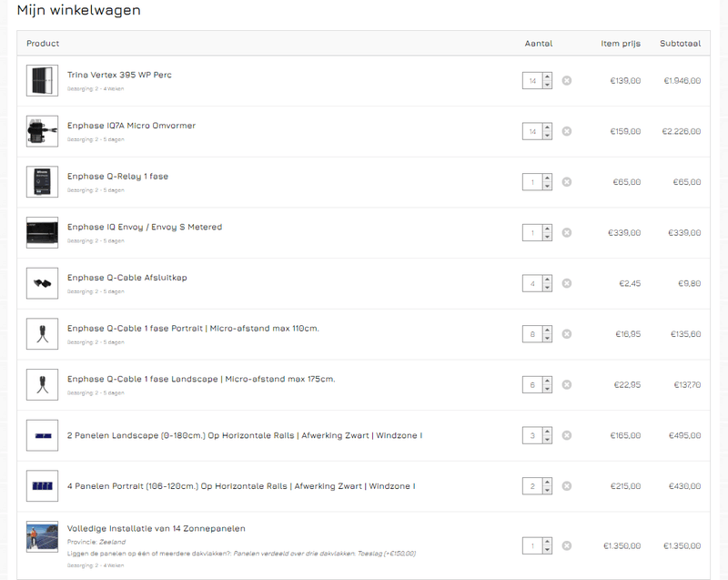Decrease quantity of Enphase IQ7A Micro Omvormer
Viewport: 728px width, 580px height.
(548, 135)
